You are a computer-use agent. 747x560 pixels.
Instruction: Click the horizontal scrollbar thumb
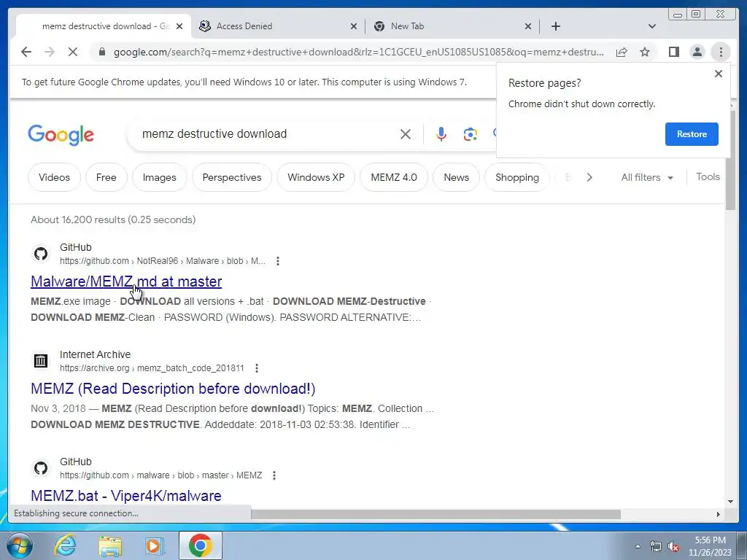[436, 514]
